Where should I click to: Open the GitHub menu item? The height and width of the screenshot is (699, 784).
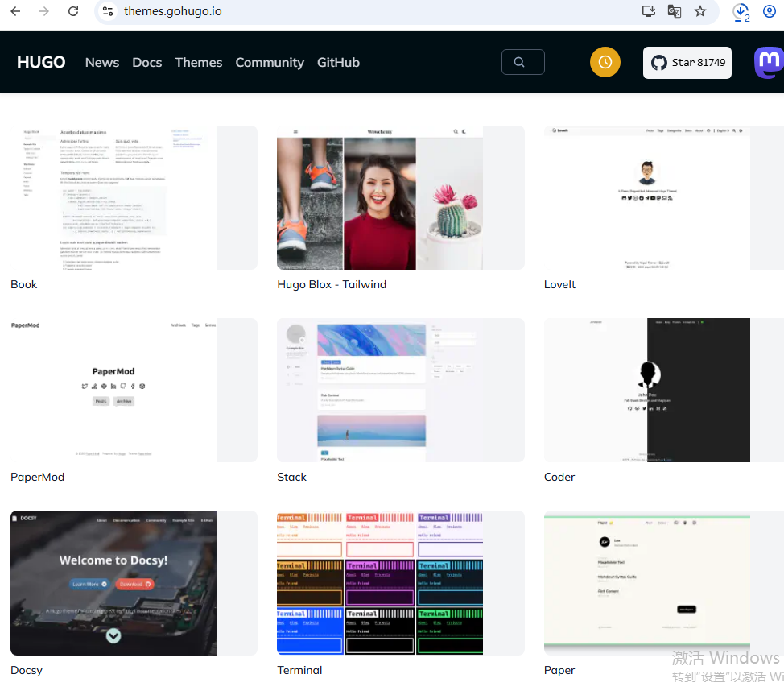(339, 63)
